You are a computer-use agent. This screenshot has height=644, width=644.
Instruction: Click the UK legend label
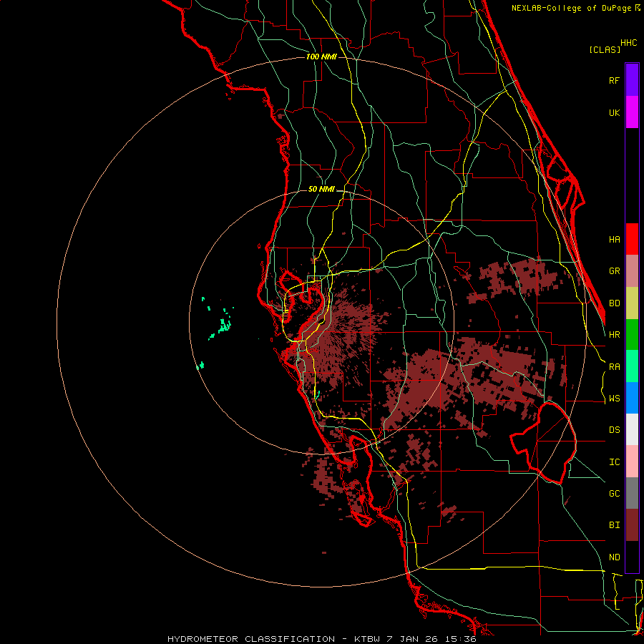point(614,112)
